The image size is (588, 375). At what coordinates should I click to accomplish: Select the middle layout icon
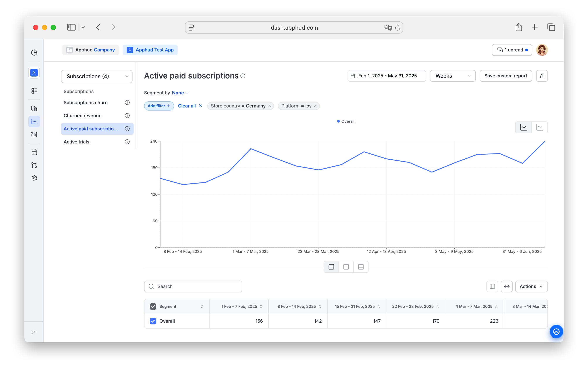click(x=346, y=267)
